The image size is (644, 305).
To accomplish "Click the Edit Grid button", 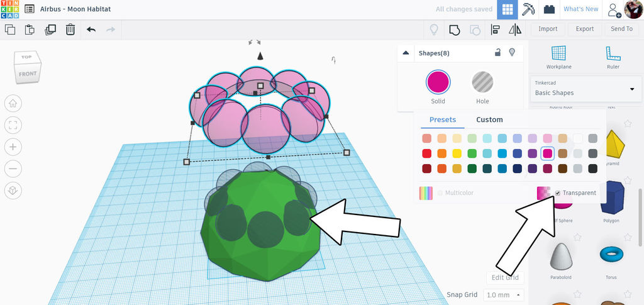I will point(505,278).
